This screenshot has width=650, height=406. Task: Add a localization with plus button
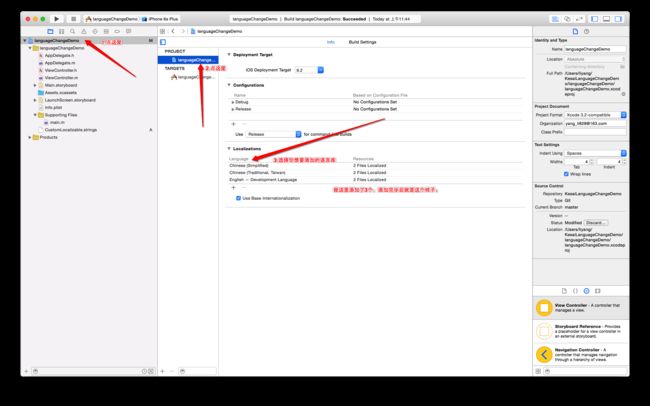233,188
